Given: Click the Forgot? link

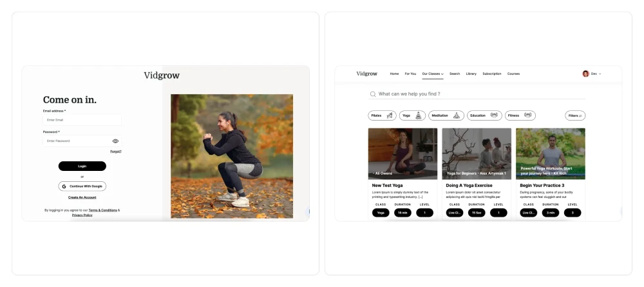Looking at the screenshot, I should pos(116,152).
